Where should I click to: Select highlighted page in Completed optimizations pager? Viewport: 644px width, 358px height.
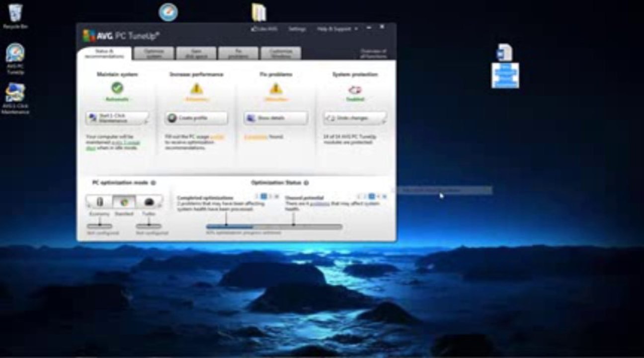[264, 196]
